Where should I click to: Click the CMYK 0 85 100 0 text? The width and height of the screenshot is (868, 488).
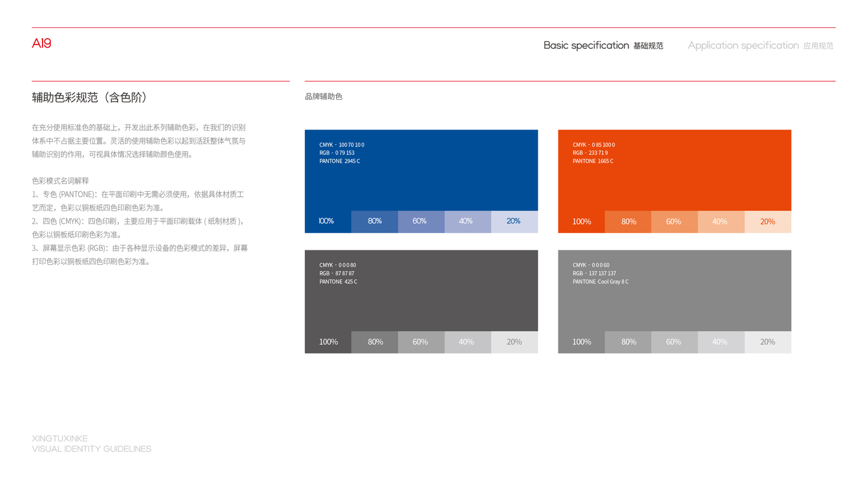tap(593, 145)
